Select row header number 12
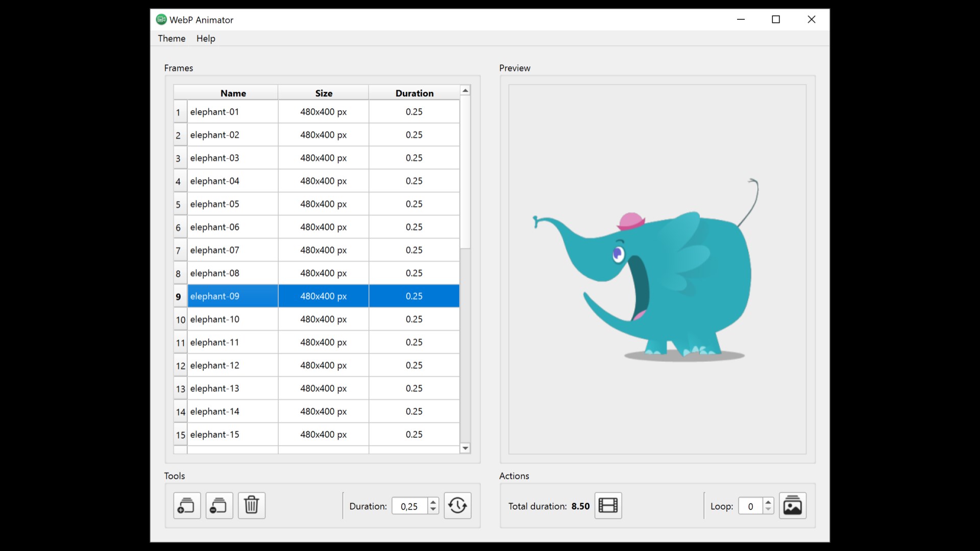Screen dimensions: 980x551 pos(180,366)
